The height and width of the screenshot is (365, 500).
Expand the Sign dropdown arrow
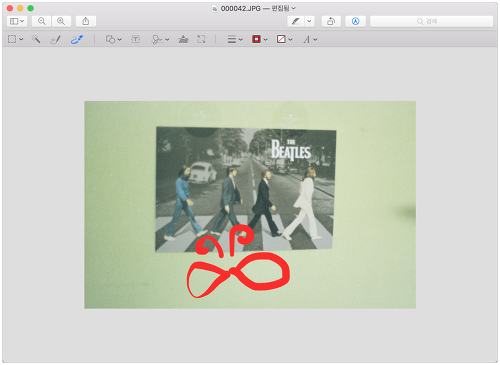(167, 40)
